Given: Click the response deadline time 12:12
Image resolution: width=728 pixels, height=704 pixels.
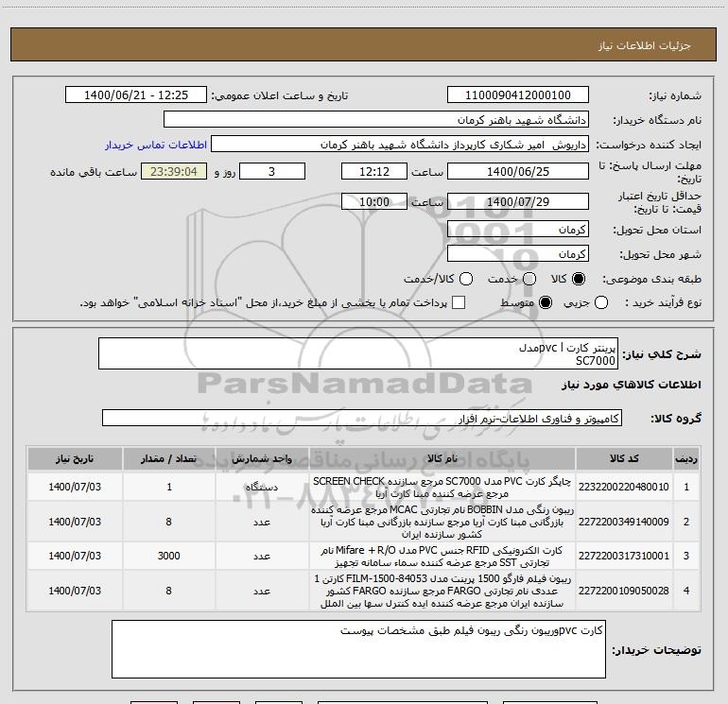Looking at the screenshot, I should 374,171.
